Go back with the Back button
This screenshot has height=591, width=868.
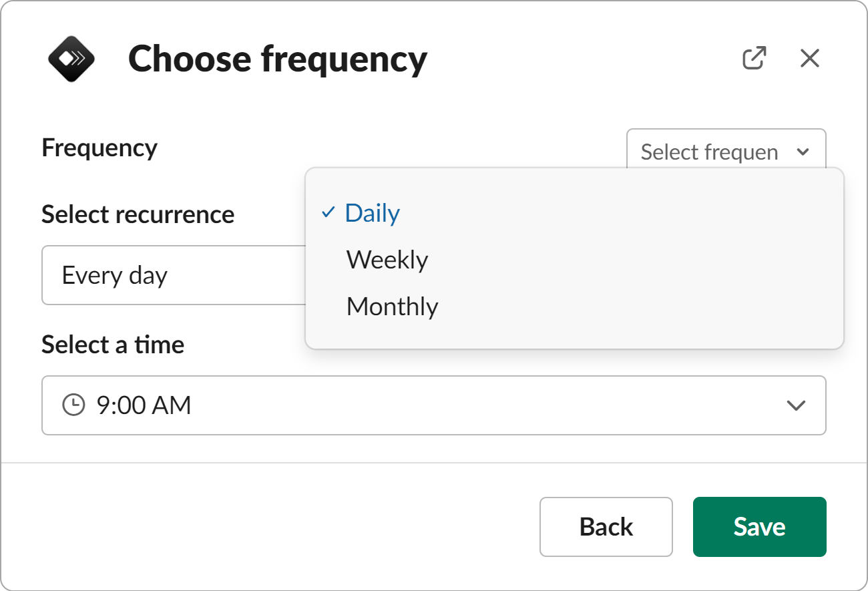coord(606,527)
